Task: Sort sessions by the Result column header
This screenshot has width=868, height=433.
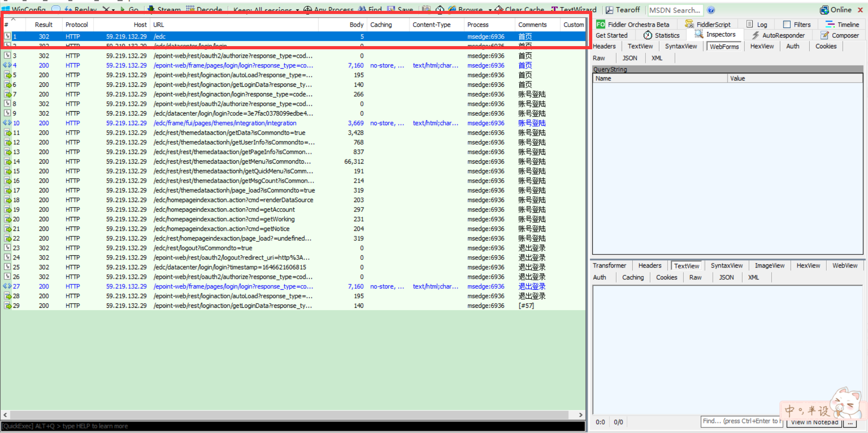Action: (44, 24)
